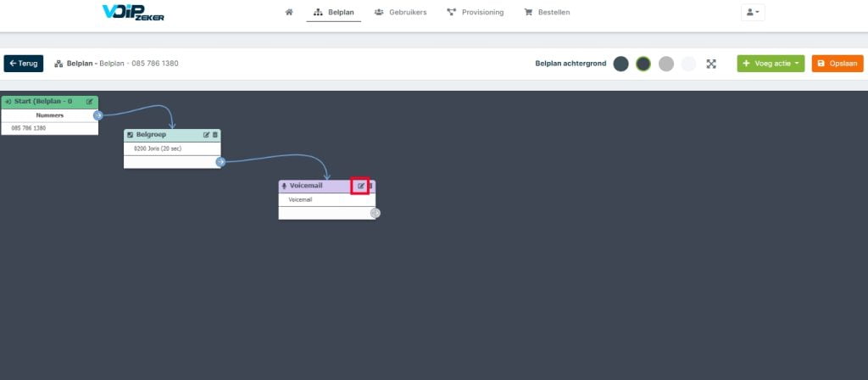Click the Belgroep node output connector
Viewport: 868px width, 380px height.
click(220, 162)
